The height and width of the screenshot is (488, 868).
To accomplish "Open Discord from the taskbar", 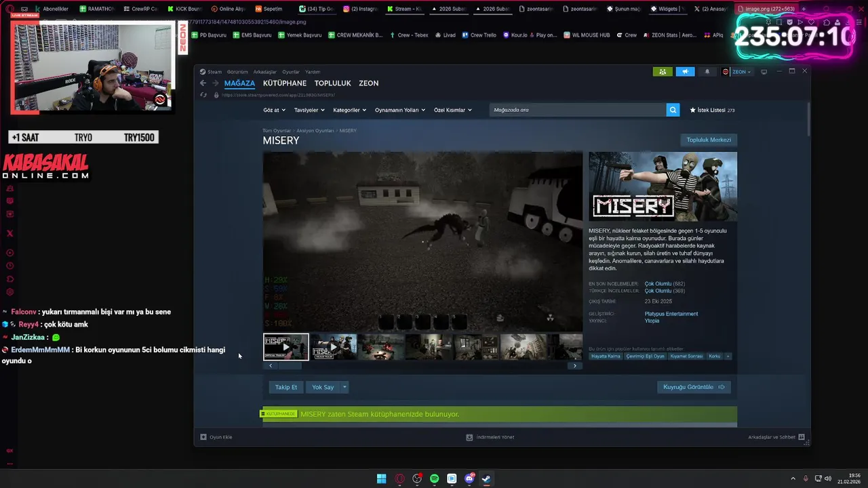I will (469, 479).
